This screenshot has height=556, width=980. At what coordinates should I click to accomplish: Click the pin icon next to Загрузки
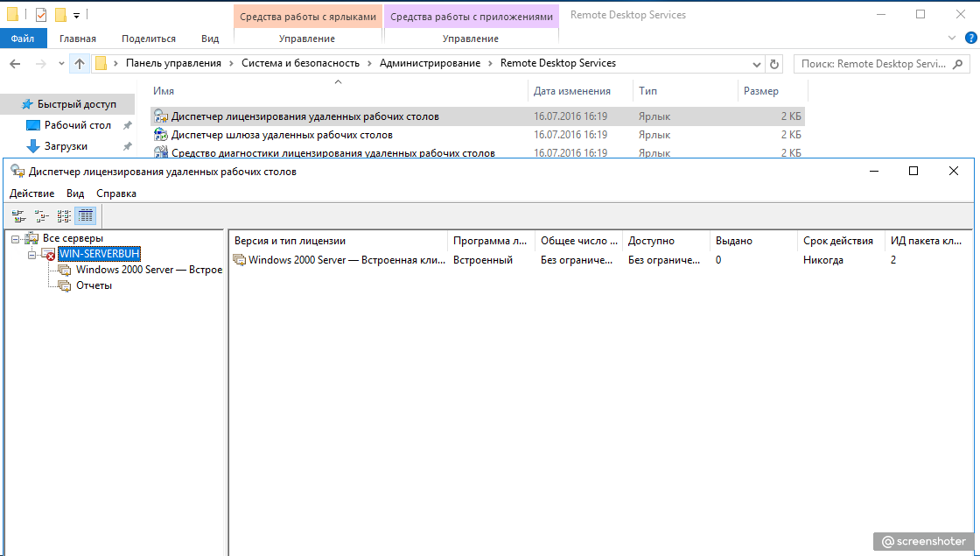[x=128, y=146]
